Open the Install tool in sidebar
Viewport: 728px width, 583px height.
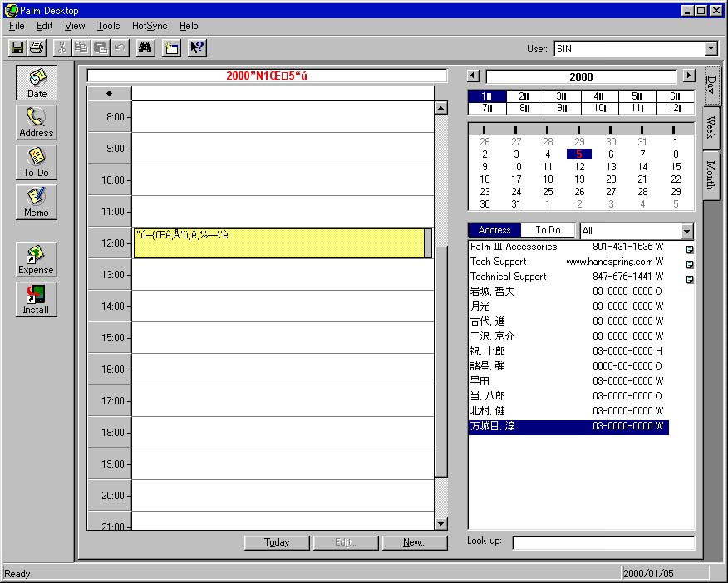click(x=37, y=299)
